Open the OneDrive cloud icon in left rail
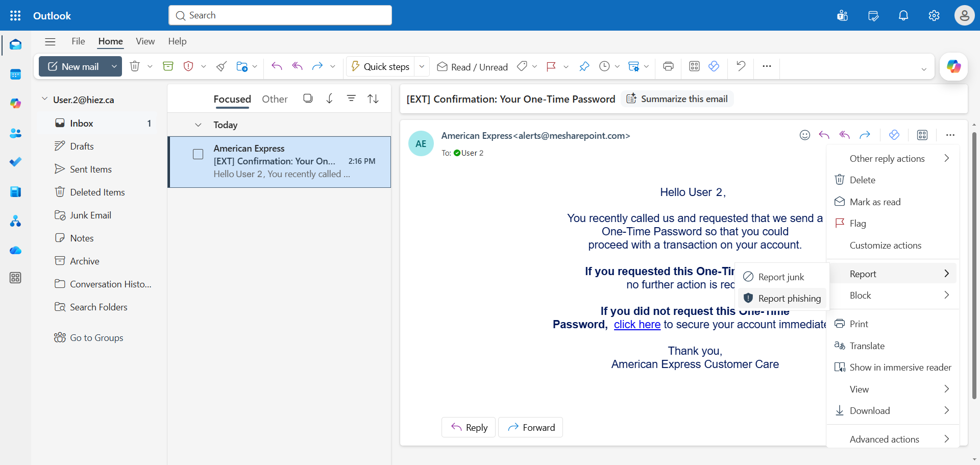This screenshot has width=980, height=465. [x=15, y=250]
